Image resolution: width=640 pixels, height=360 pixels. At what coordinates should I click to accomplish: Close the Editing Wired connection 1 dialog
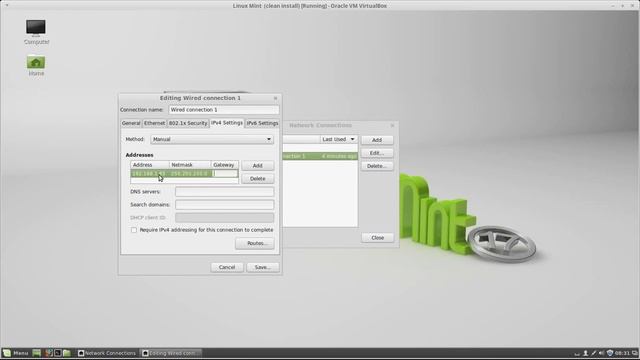click(276, 98)
